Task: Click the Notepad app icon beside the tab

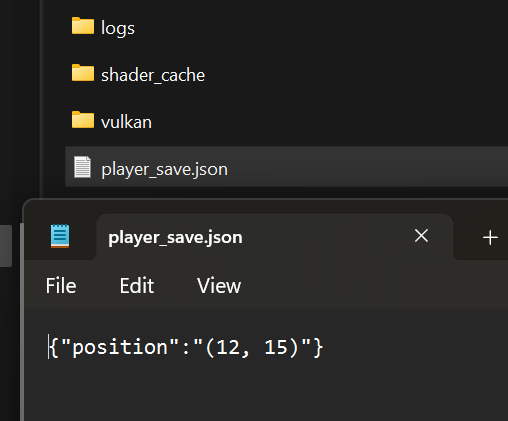Action: [60, 236]
